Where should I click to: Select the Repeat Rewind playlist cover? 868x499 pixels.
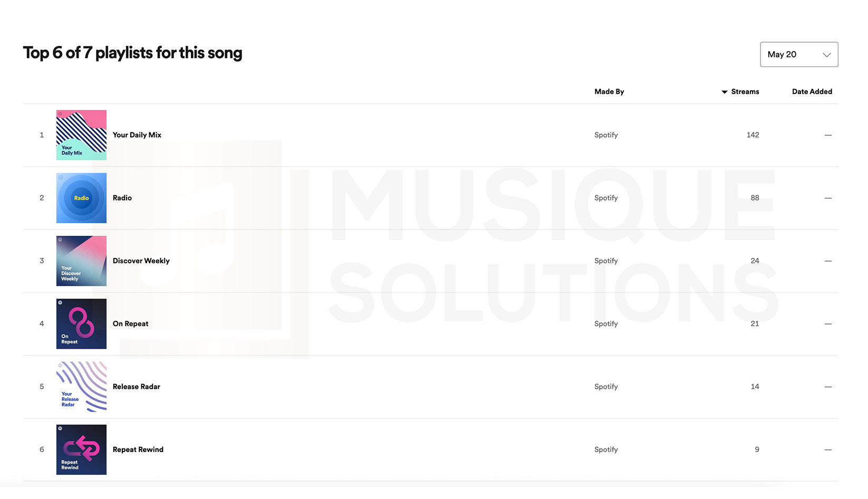tap(81, 449)
